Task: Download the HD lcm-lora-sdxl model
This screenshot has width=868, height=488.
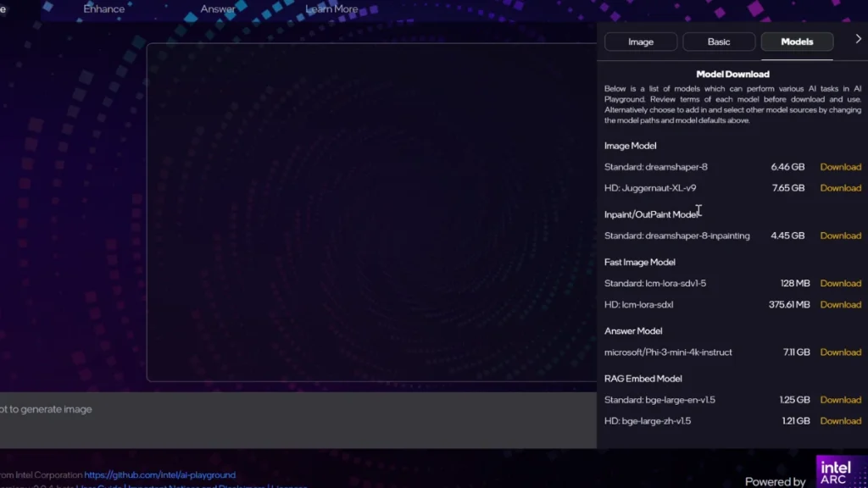Action: pyautogui.click(x=840, y=305)
